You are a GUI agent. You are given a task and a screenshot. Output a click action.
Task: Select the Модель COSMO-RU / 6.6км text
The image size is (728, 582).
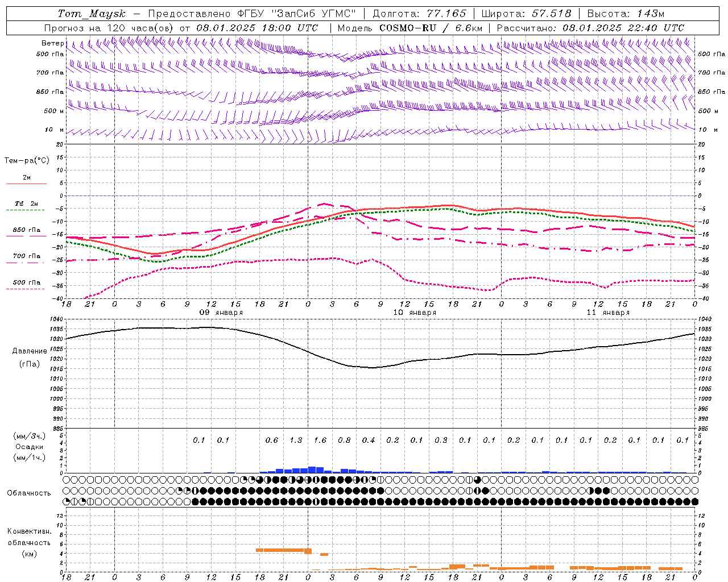pyautogui.click(x=410, y=28)
